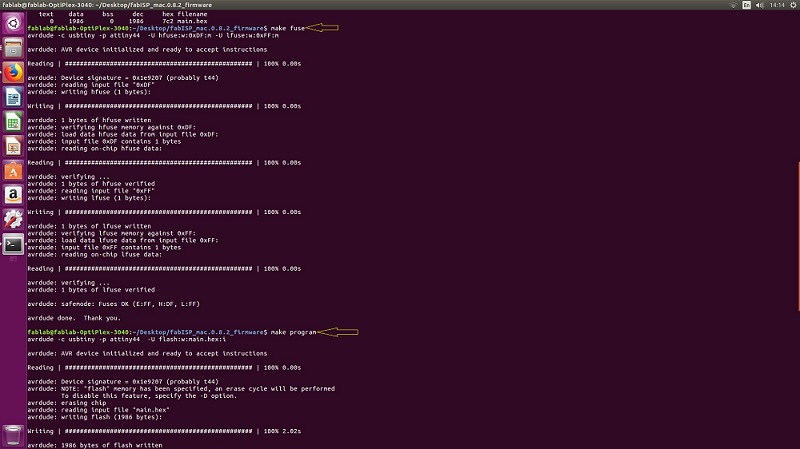Screen dimensions: 800x449
Task: Open LibreOffice Writer from the launcher
Action: [13, 97]
